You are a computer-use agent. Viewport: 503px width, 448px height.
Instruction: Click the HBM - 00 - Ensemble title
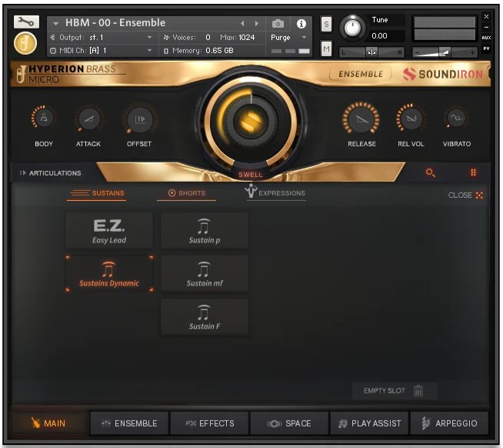tap(115, 23)
